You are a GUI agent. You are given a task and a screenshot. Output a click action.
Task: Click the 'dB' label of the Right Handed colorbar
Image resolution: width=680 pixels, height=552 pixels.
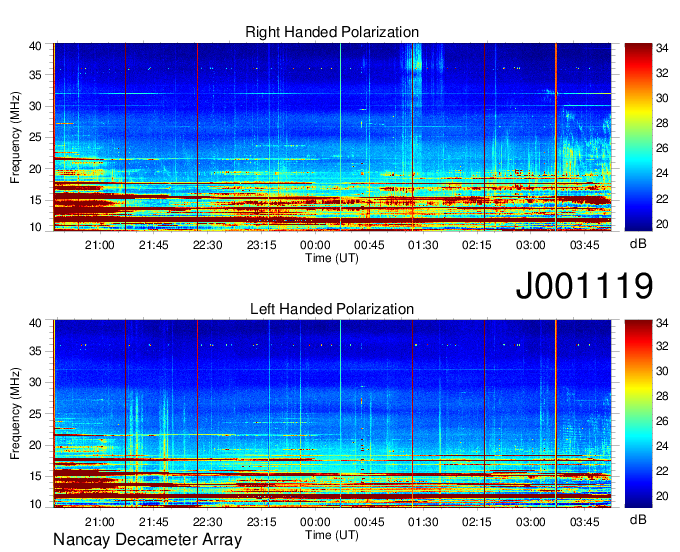(x=638, y=244)
